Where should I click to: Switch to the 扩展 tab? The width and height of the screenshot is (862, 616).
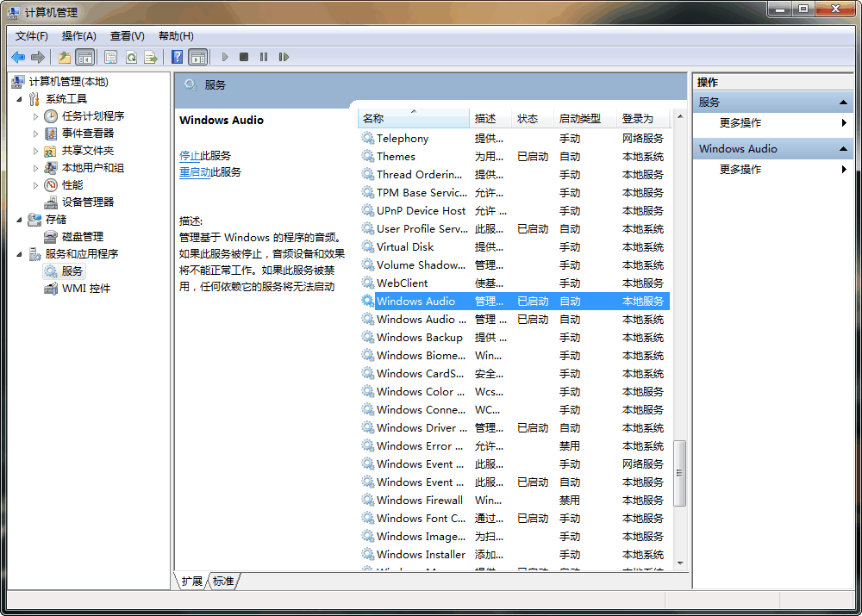tap(192, 582)
